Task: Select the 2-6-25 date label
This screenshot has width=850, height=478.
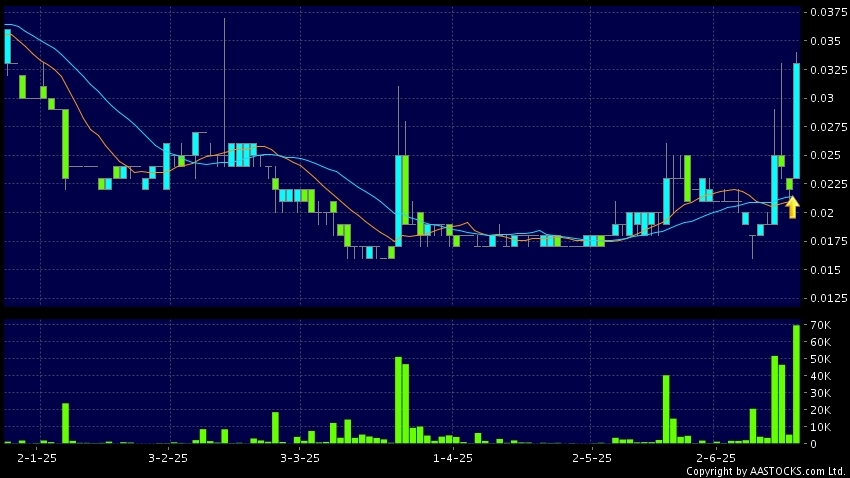Action: [x=716, y=458]
